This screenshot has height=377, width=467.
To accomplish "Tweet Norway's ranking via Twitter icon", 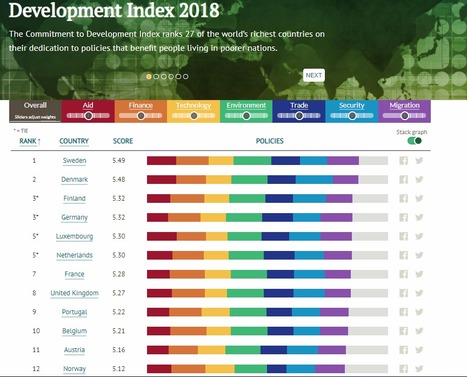I will (419, 369).
